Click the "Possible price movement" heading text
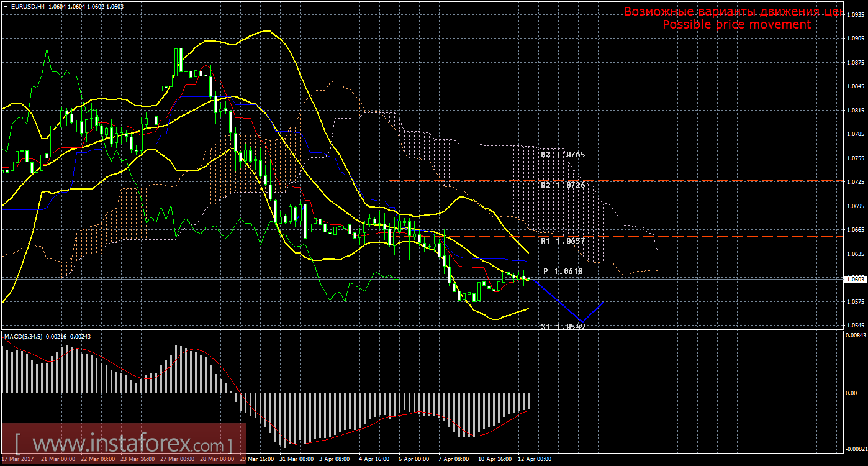Image resolution: width=868 pixels, height=466 pixels. tap(736, 24)
